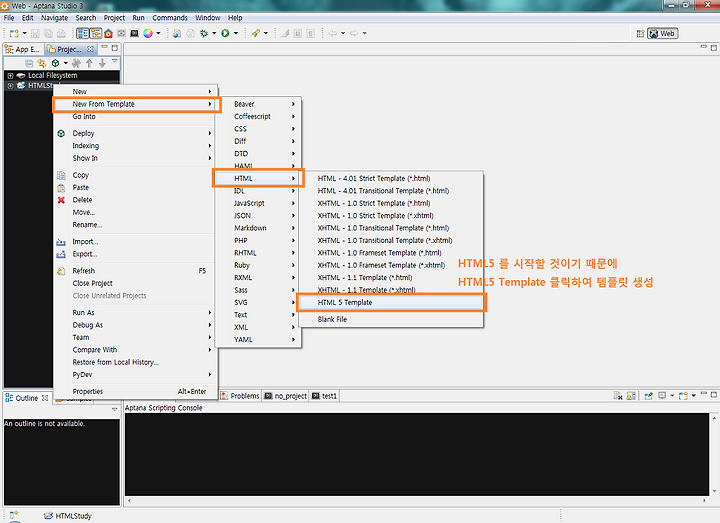Viewport: 720px width, 523px height.
Task: Click the red home Start Page icon
Action: 108,33
